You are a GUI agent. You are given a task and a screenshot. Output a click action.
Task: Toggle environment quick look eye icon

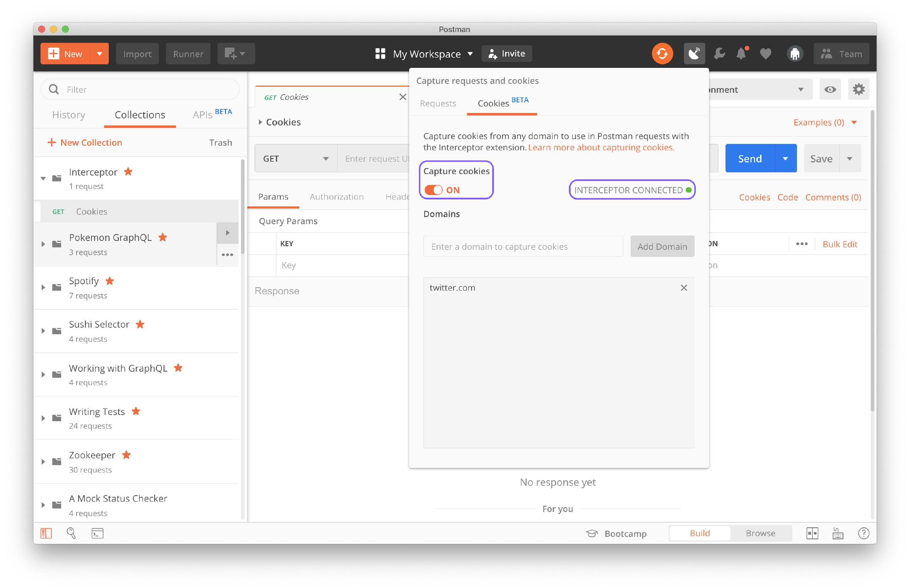(829, 89)
